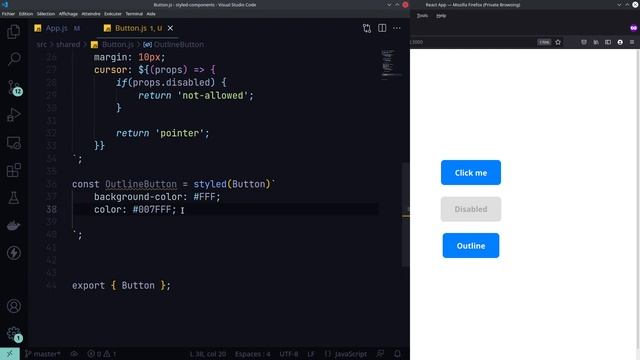
Task: Open the Testing flask view
Action: pyautogui.click(x=13, y=198)
